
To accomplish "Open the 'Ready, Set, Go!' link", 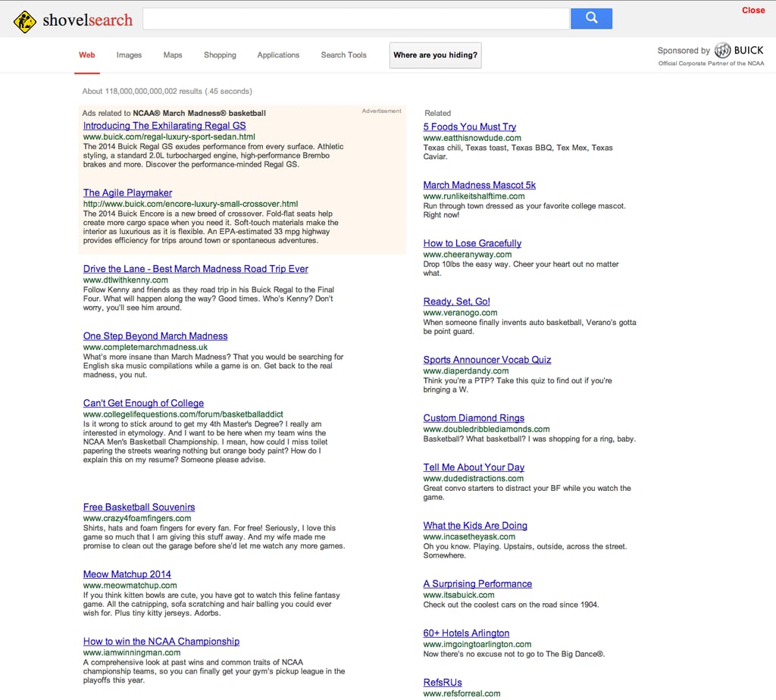I will pyautogui.click(x=456, y=302).
